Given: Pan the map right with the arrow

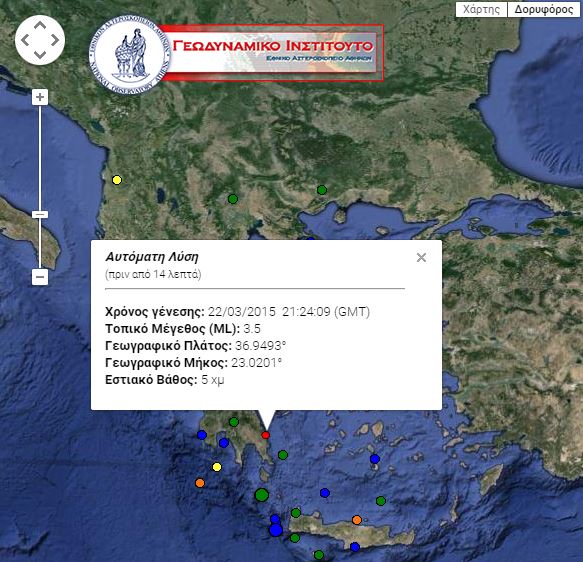Looking at the screenshot, I should click(x=55, y=40).
